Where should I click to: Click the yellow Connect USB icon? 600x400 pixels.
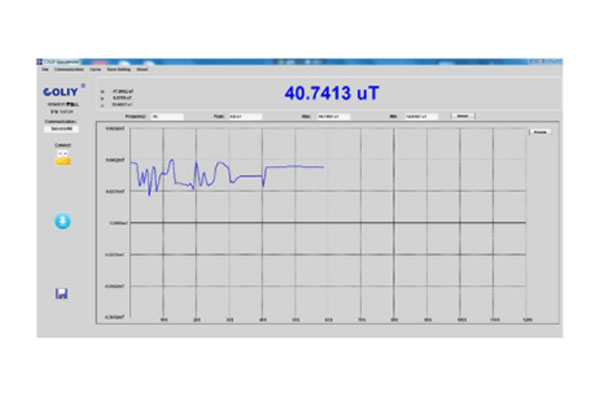click(62, 157)
